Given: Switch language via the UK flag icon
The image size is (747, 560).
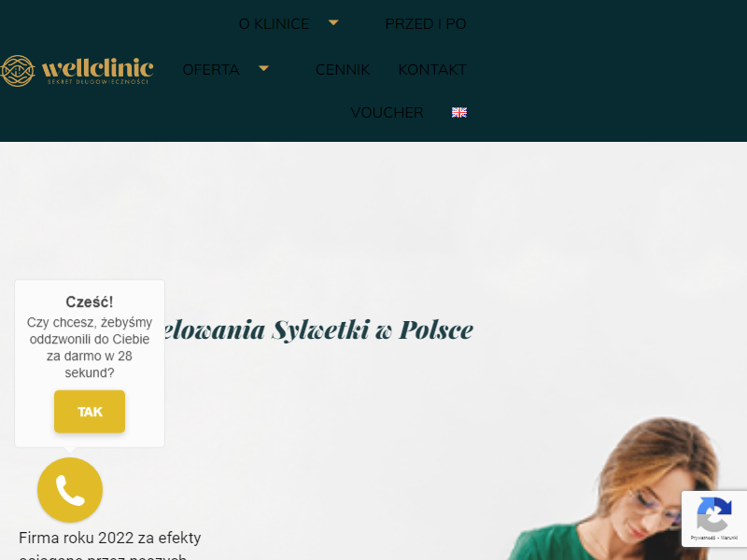Looking at the screenshot, I should click(459, 112).
